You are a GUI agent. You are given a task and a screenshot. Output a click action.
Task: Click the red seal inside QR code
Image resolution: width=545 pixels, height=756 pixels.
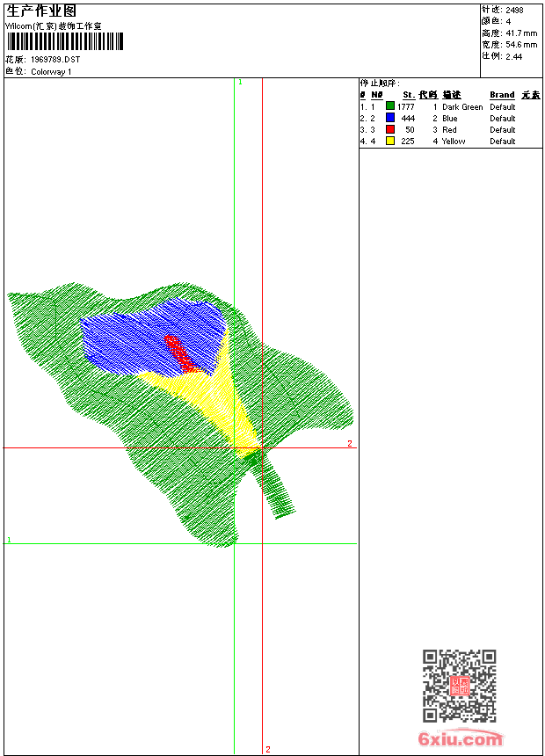point(459,686)
